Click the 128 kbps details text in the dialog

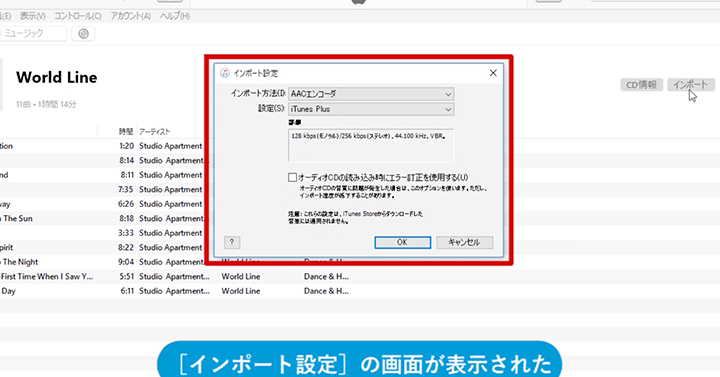coord(368,136)
